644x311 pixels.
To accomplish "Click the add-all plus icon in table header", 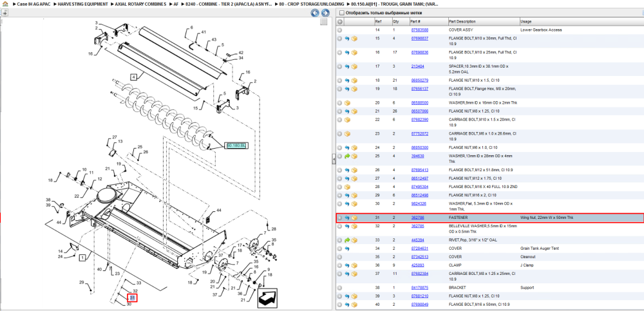I will [x=339, y=21].
